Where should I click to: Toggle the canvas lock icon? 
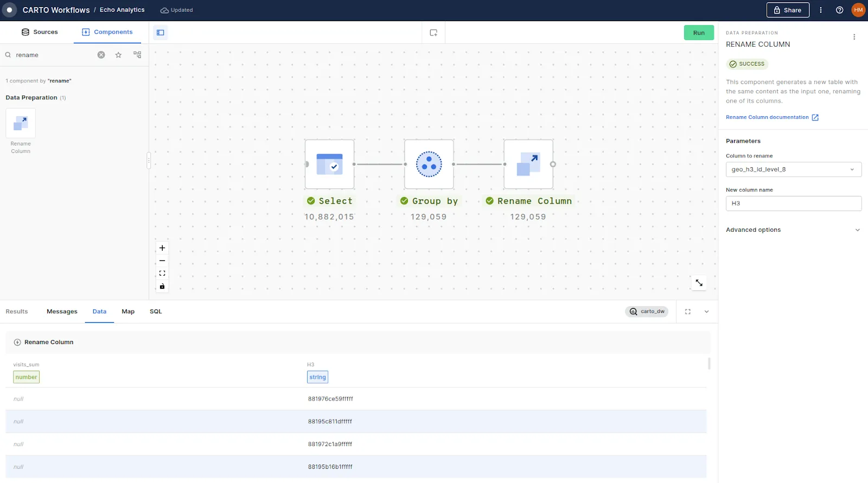point(162,287)
